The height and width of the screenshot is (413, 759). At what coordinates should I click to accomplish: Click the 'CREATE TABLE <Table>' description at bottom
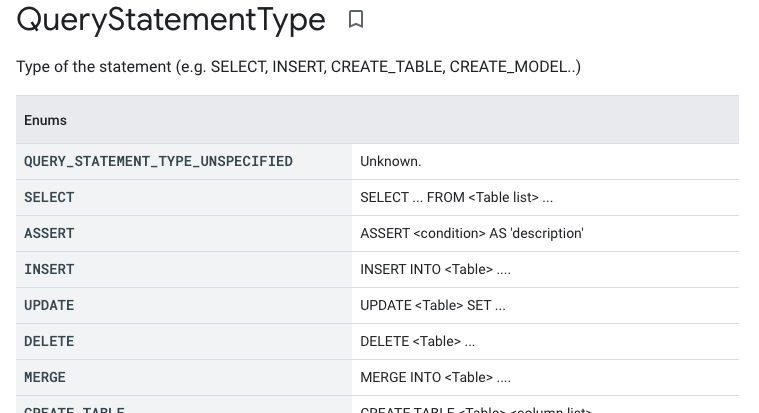(x=476, y=409)
